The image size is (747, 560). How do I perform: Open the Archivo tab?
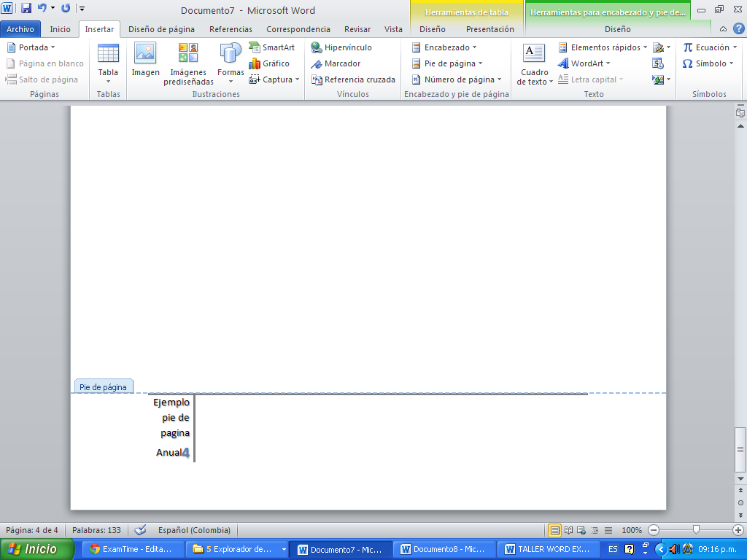(20, 29)
